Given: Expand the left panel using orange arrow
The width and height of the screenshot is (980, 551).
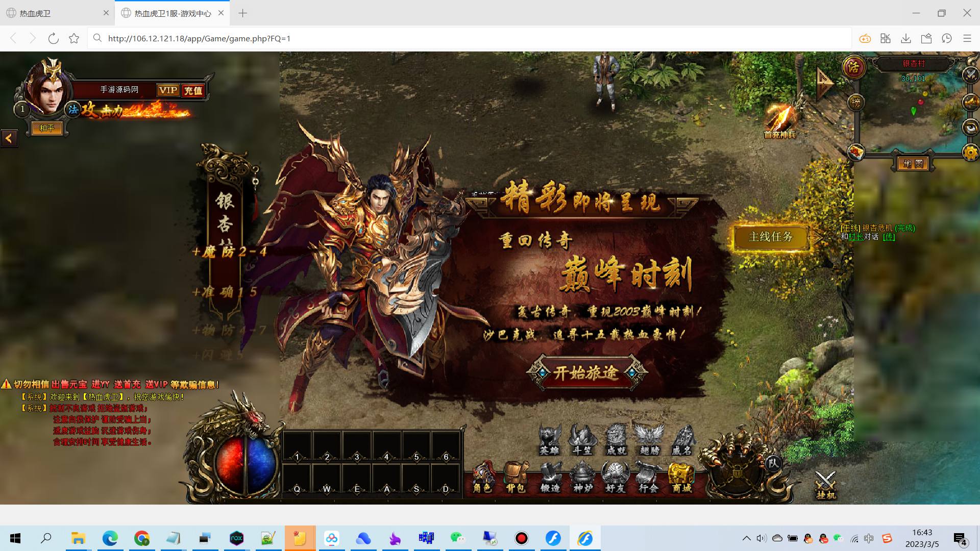Looking at the screenshot, I should coord(9,138).
